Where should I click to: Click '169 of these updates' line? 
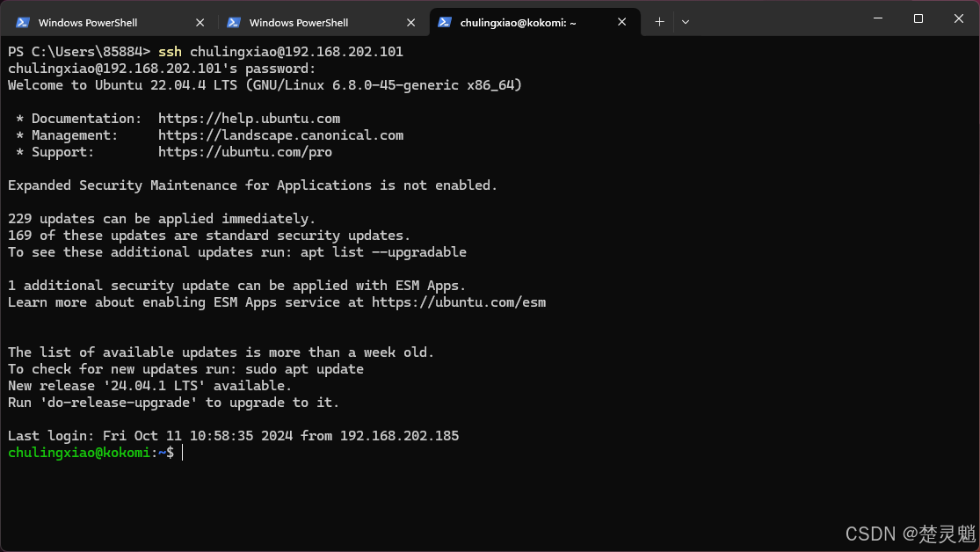pyautogui.click(x=209, y=236)
